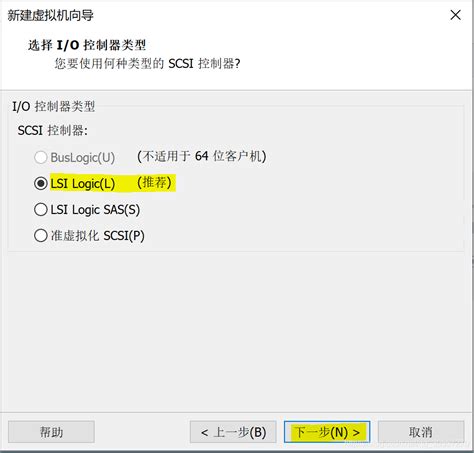This screenshot has width=474, height=453.
Task: Pick the 准虚拟化 SCSI(P) text label
Action: (98, 236)
